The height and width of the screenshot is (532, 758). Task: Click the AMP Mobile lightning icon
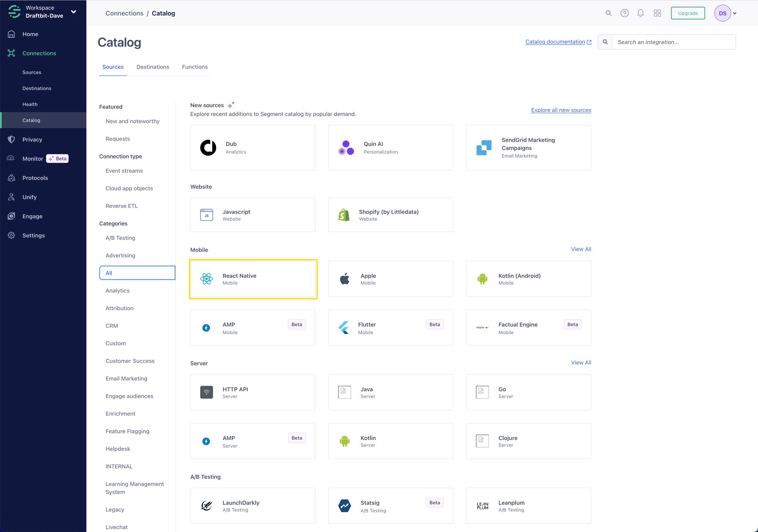point(206,328)
